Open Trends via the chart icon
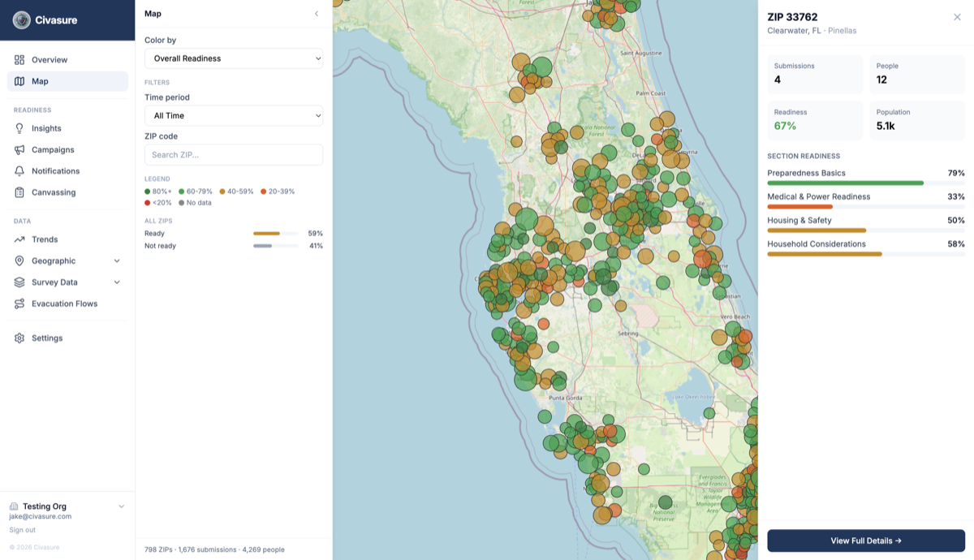974x560 pixels. 18,239
